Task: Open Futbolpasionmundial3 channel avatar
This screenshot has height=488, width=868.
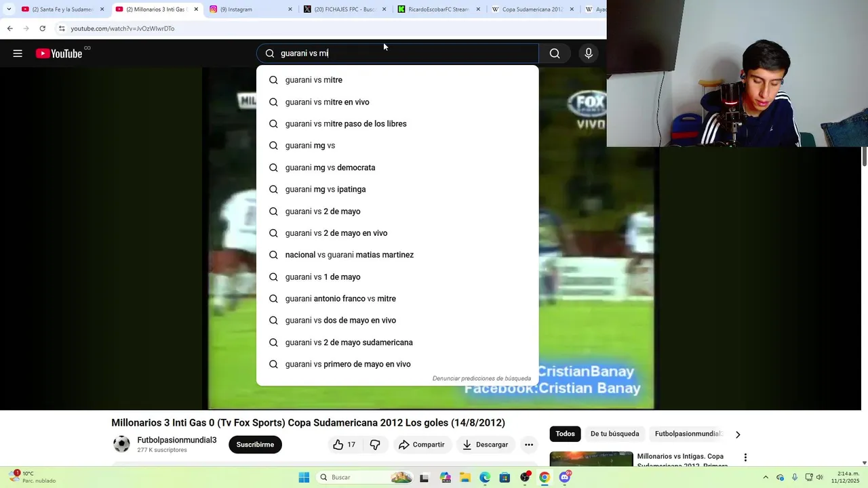Action: point(121,444)
